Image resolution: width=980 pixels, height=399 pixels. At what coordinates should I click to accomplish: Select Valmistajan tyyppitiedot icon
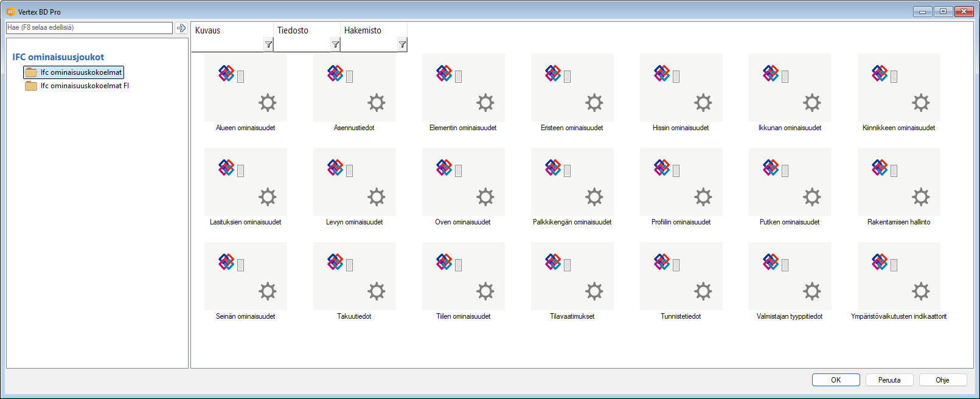tap(790, 276)
